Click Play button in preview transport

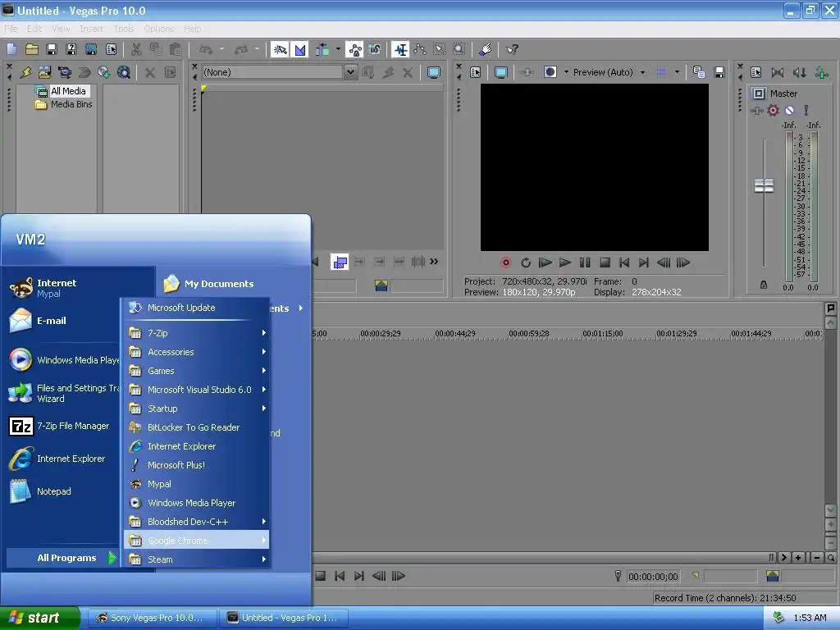click(564, 262)
